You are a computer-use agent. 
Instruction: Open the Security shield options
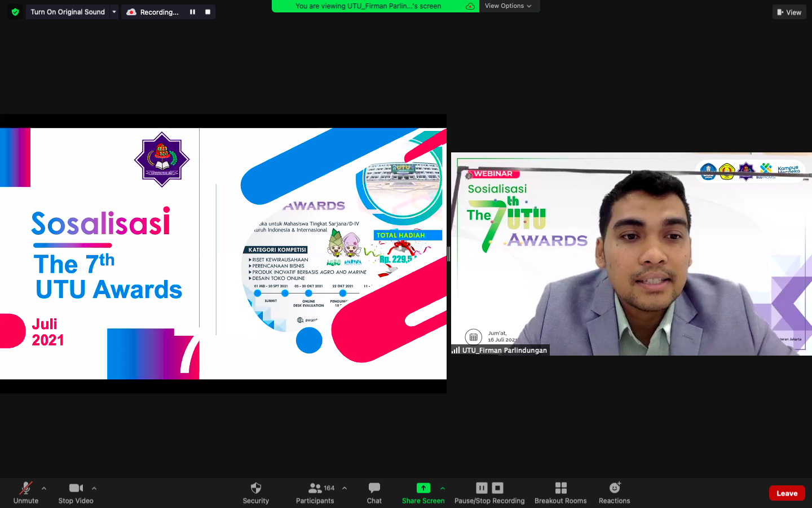click(x=255, y=492)
